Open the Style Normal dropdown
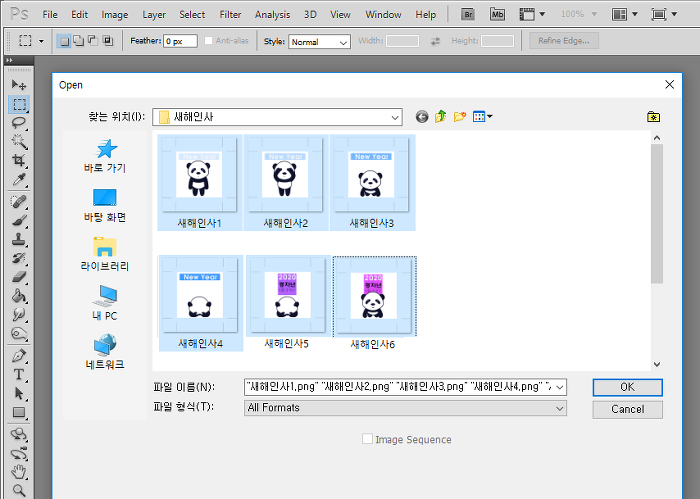 343,42
